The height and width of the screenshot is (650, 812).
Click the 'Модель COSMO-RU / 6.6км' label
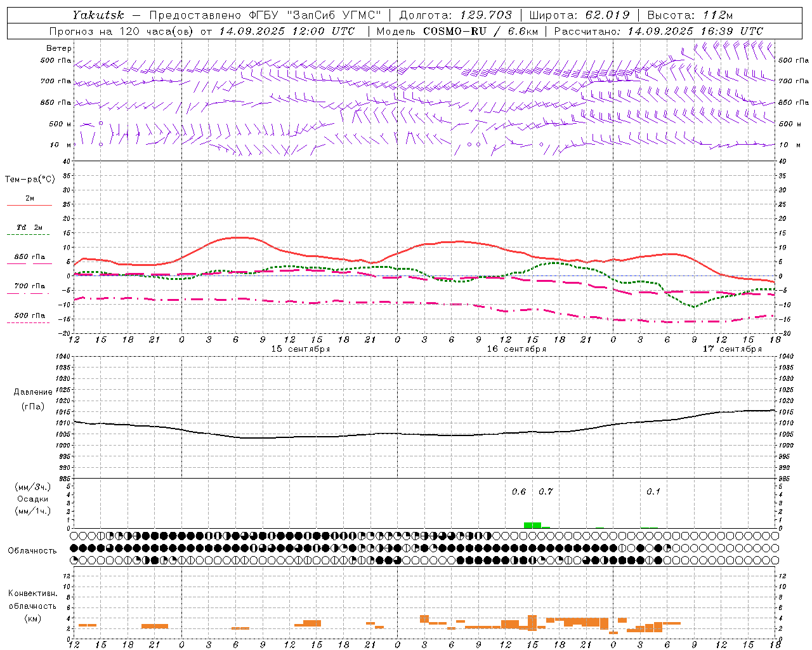coord(457,31)
